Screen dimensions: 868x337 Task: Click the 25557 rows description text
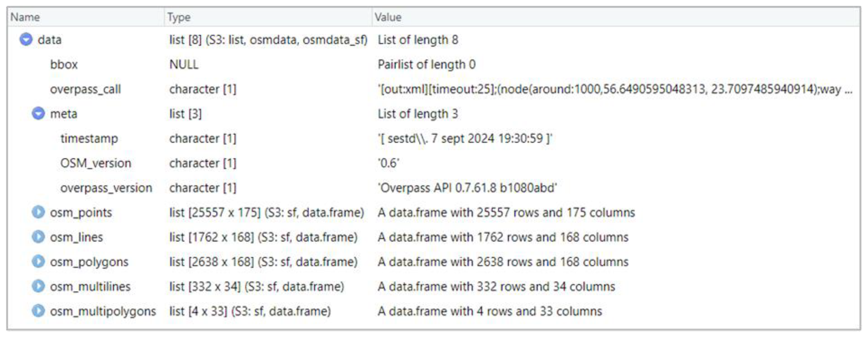coord(506,212)
